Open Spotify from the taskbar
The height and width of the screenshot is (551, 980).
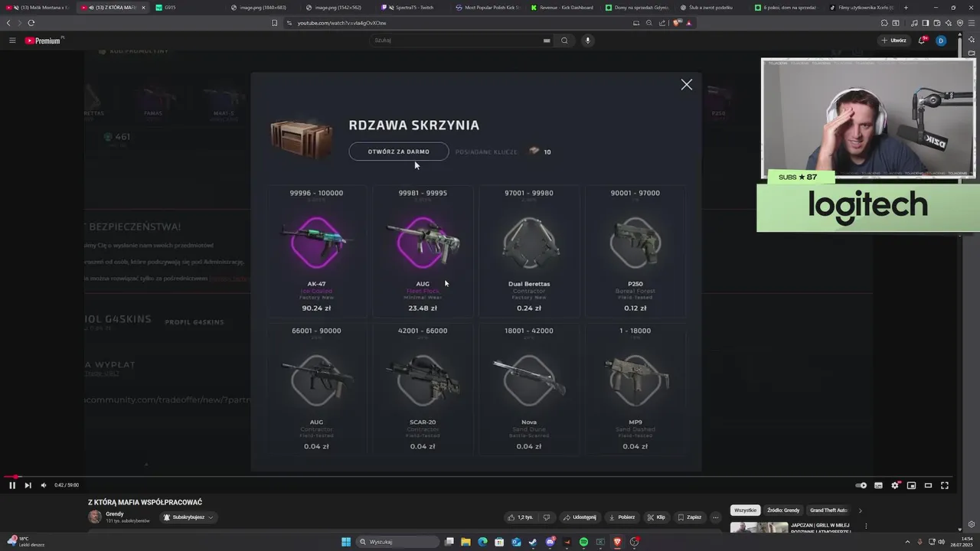(583, 542)
